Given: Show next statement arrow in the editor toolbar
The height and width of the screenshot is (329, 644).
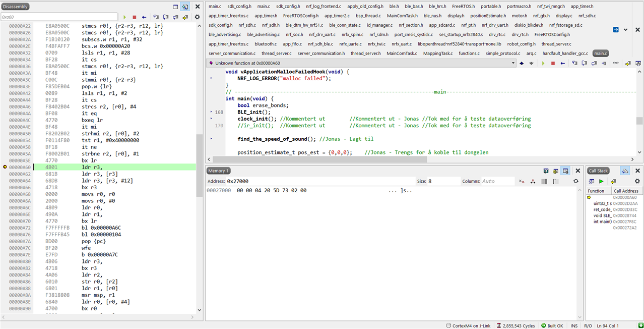Looking at the screenshot, I should click(x=628, y=63).
